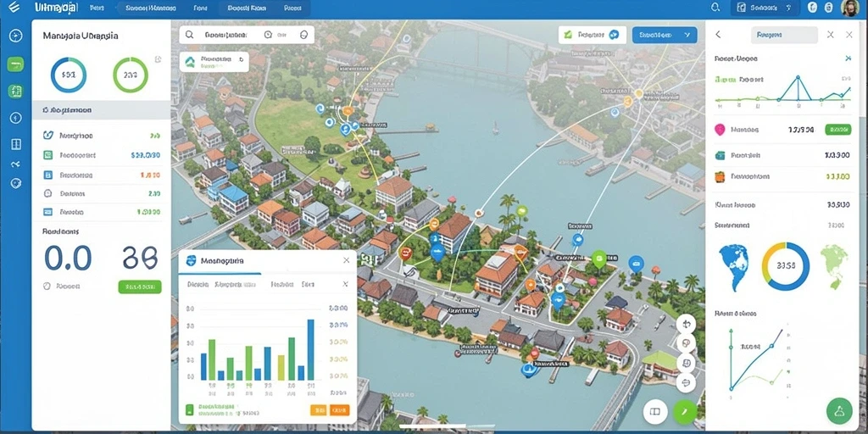The height and width of the screenshot is (434, 868).
Task: Click the green pencil edit button on map
Action: [x=685, y=412]
